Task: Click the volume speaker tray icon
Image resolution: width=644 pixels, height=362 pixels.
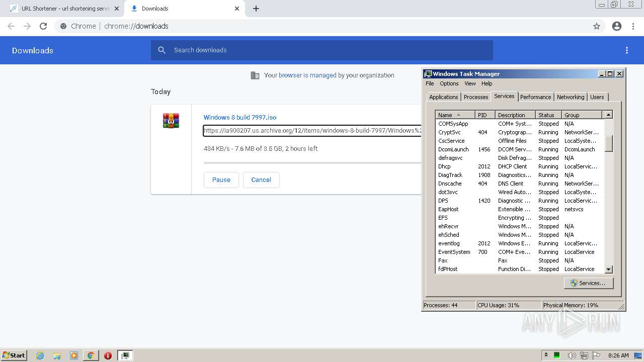Action: point(572,355)
